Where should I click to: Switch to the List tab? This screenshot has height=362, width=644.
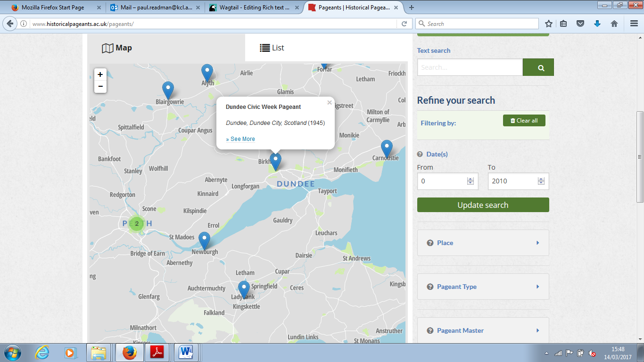click(272, 48)
